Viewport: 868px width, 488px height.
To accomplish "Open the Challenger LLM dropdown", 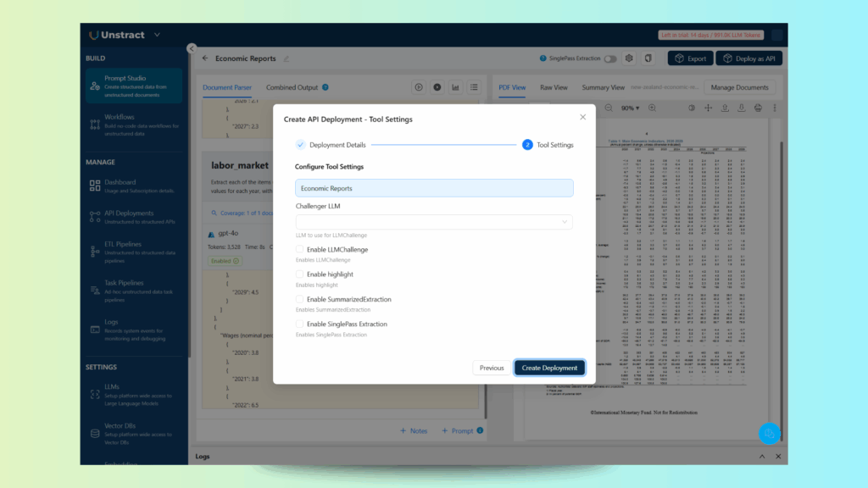I will (434, 222).
